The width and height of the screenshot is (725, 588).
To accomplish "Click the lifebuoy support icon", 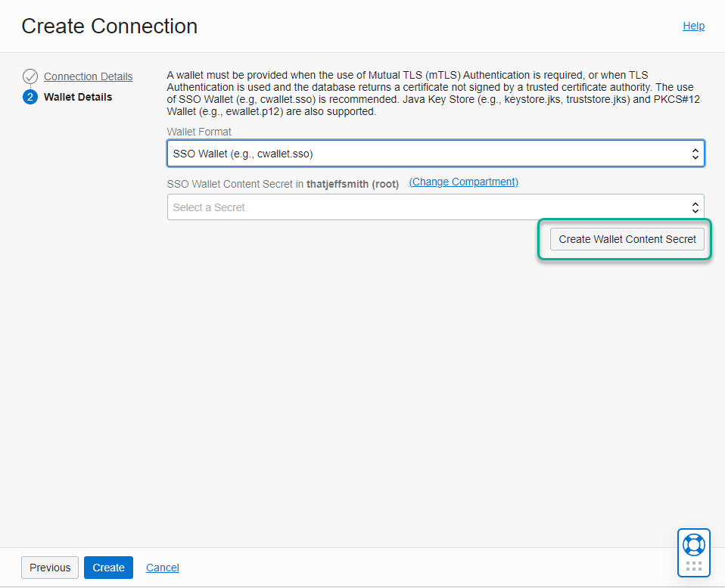I will pos(693,545).
